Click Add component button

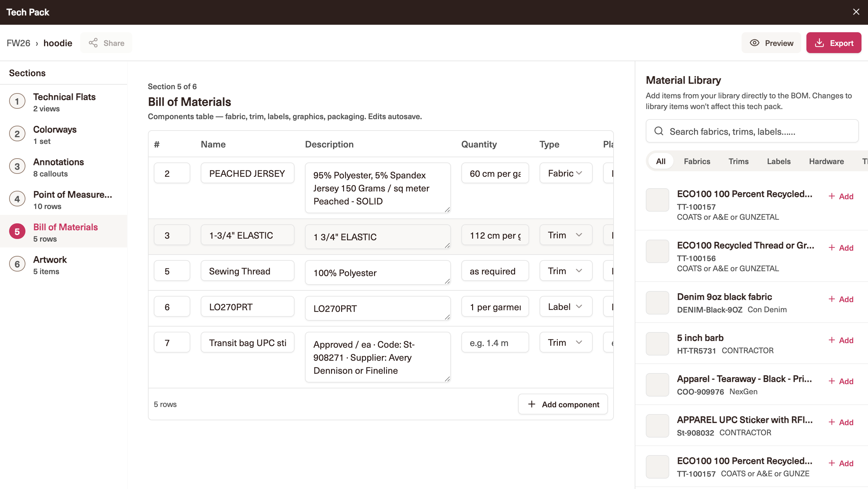[x=563, y=404]
